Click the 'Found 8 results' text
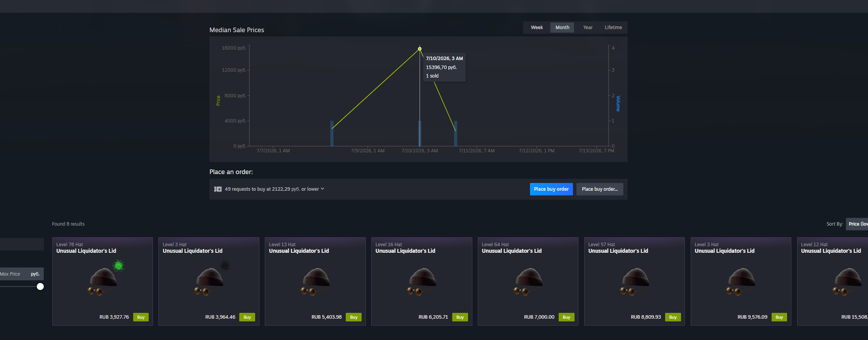This screenshot has height=340, width=868. 68,224
